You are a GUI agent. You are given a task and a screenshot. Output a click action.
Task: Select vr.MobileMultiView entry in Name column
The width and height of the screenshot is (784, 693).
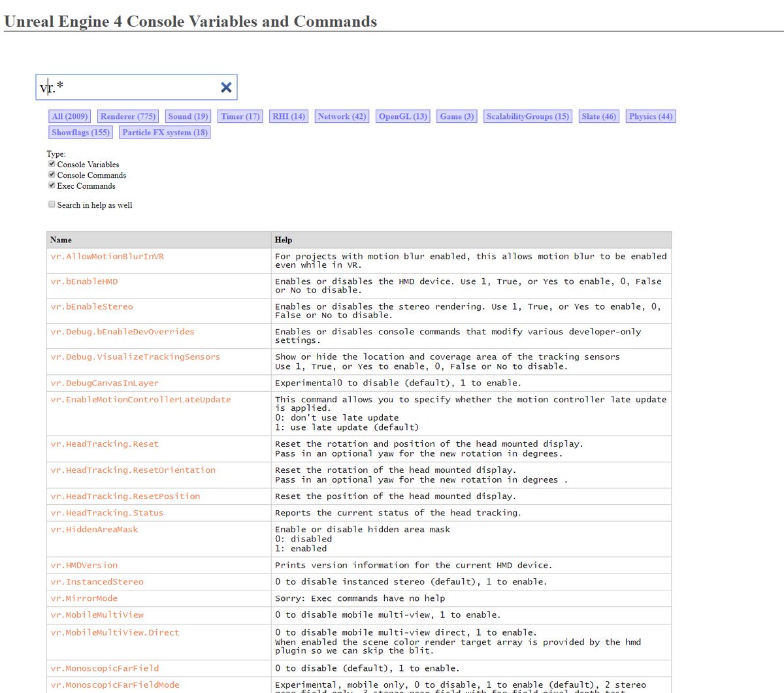(x=97, y=615)
